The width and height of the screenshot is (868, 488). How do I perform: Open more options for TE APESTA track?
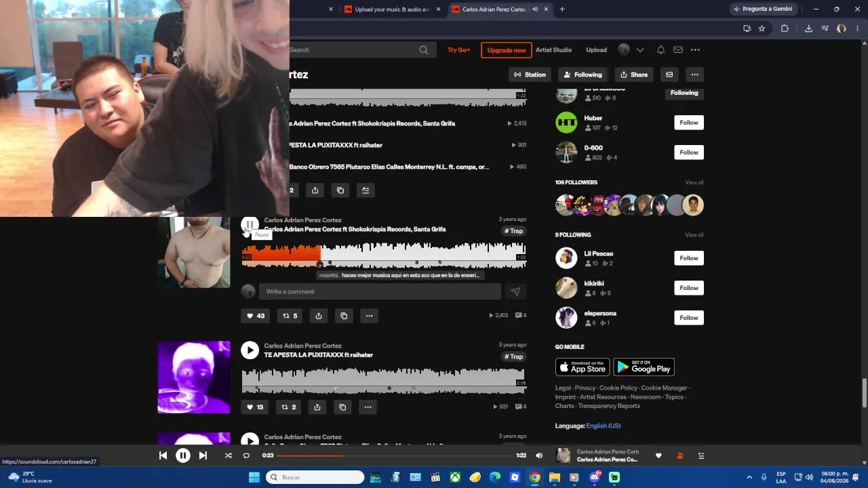[x=368, y=407]
